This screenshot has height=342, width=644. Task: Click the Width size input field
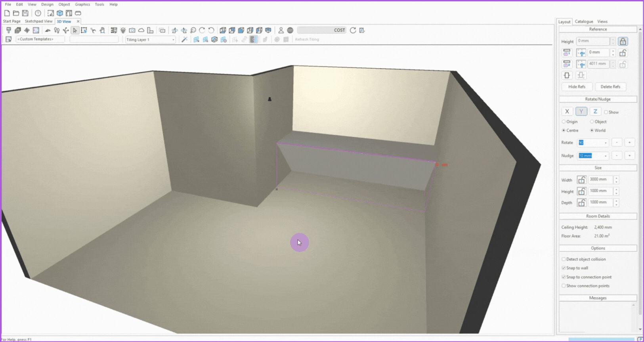600,180
